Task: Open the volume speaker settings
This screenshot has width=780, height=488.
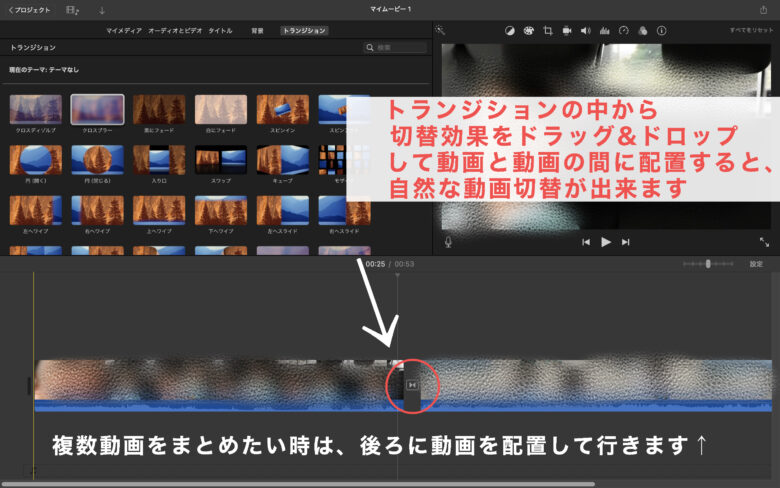Action: click(585, 31)
